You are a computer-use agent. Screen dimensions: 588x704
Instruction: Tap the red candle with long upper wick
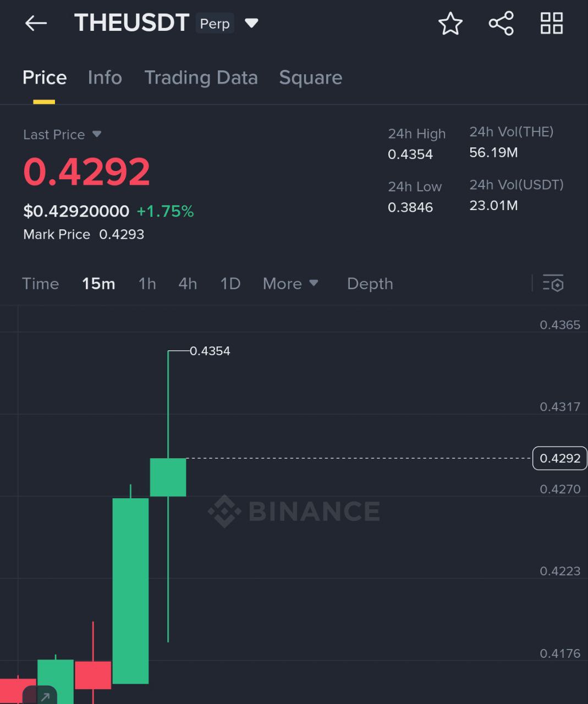click(x=93, y=675)
